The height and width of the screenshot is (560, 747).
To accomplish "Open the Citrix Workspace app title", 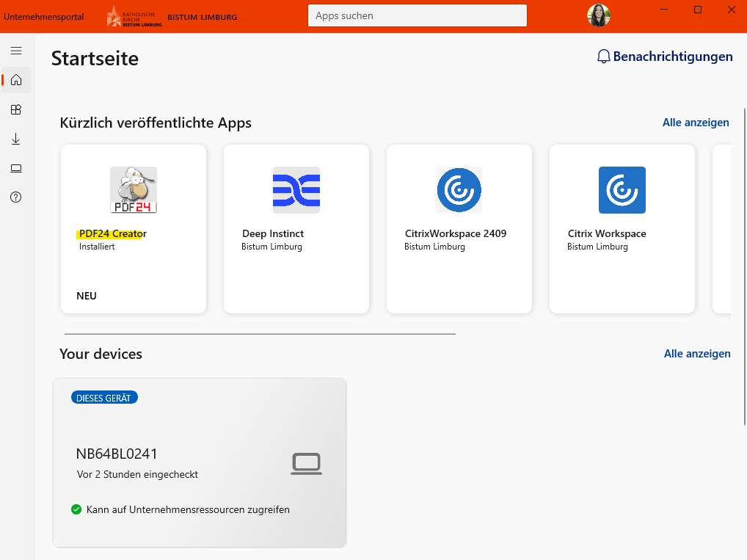I will (607, 233).
